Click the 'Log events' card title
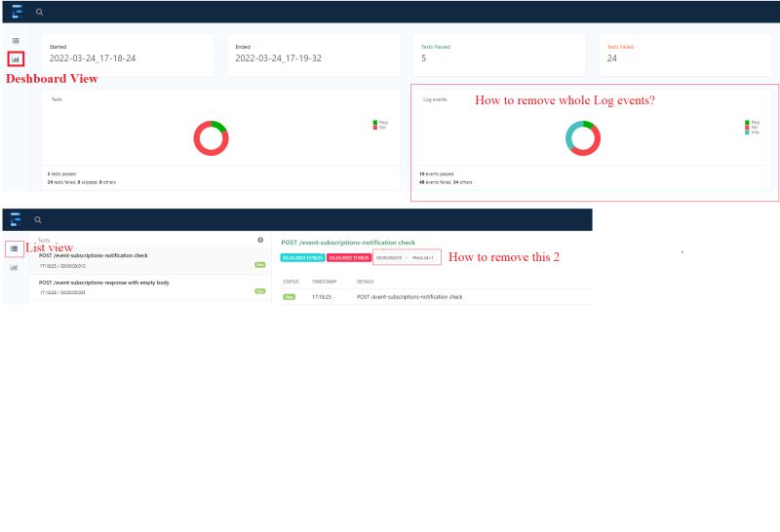Viewport: 780px width, 532px height. coord(435,99)
